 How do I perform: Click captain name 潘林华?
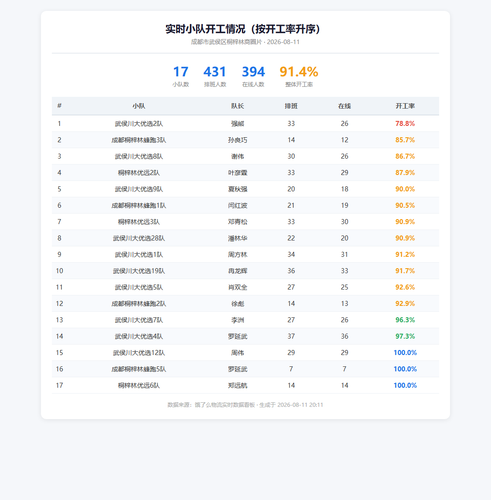(238, 238)
